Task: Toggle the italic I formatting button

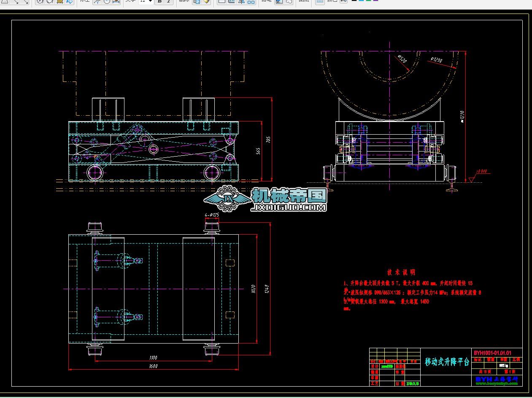Action: point(168,1)
